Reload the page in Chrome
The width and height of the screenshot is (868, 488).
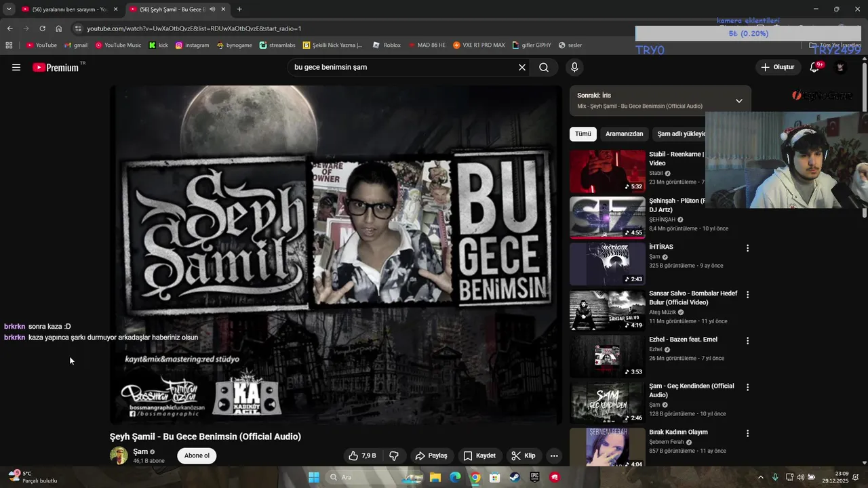(42, 28)
